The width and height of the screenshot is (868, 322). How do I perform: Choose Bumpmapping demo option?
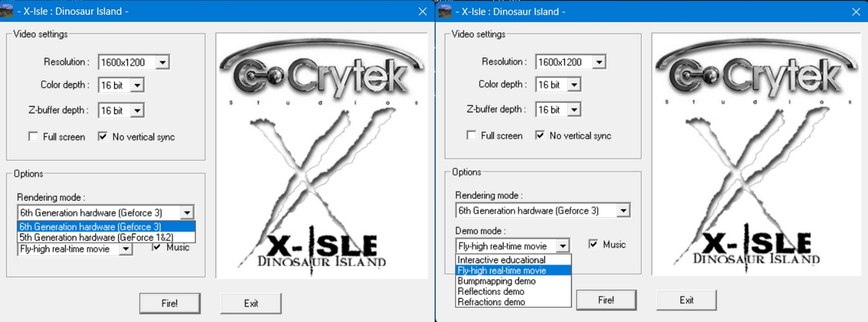click(x=513, y=281)
